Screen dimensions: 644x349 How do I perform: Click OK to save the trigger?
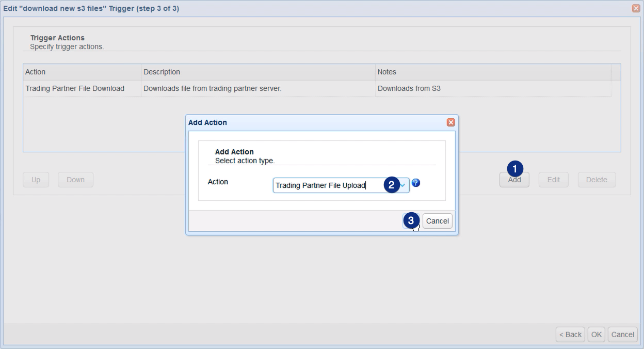click(596, 335)
